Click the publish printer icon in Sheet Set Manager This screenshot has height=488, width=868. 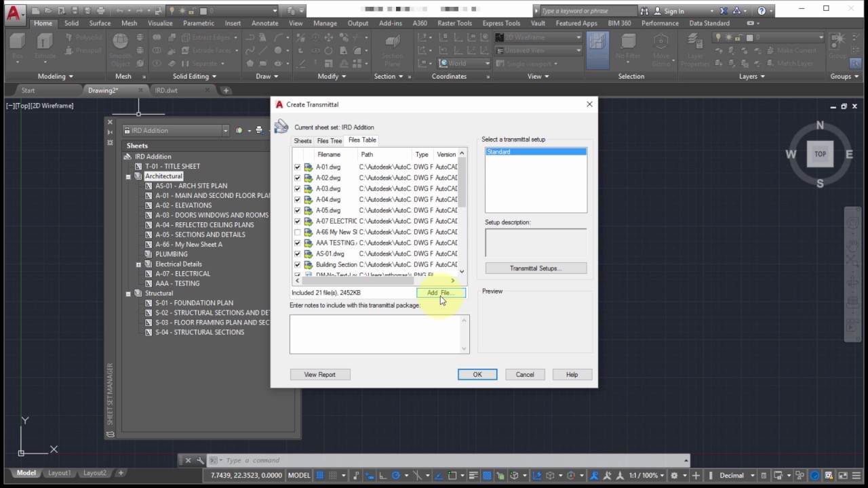click(x=258, y=130)
